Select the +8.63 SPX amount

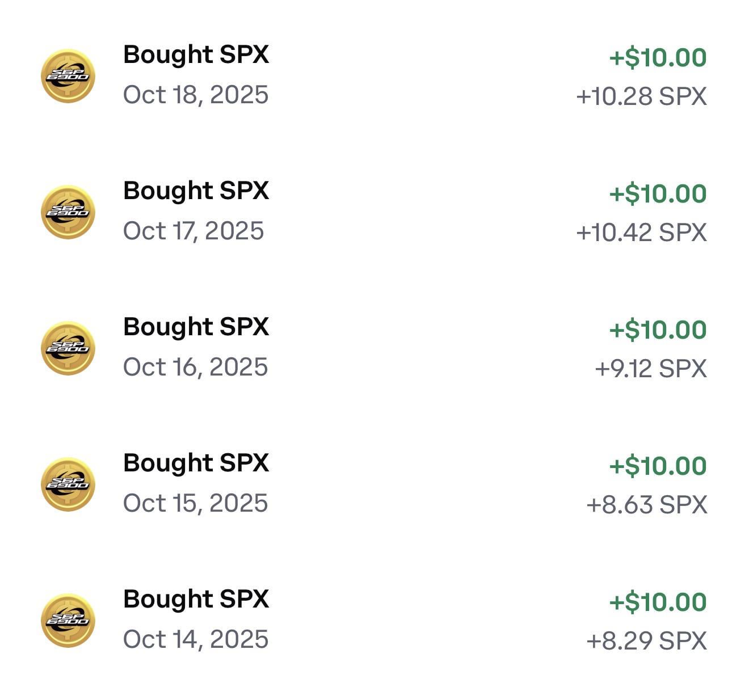[646, 505]
